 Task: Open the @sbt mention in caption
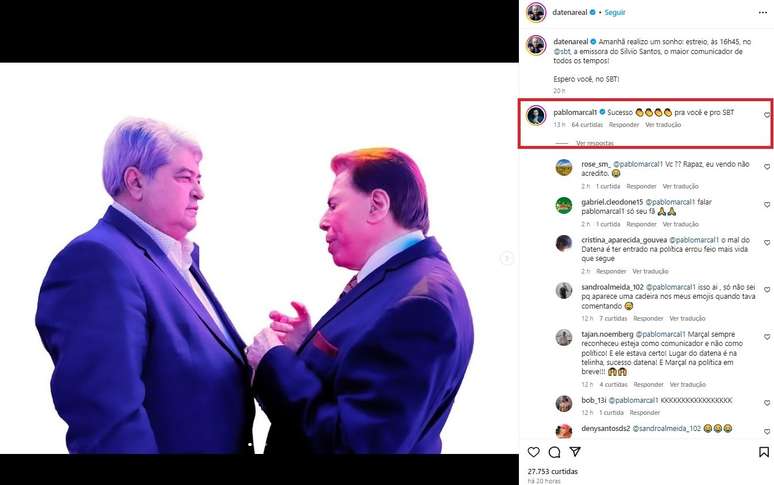coord(562,51)
